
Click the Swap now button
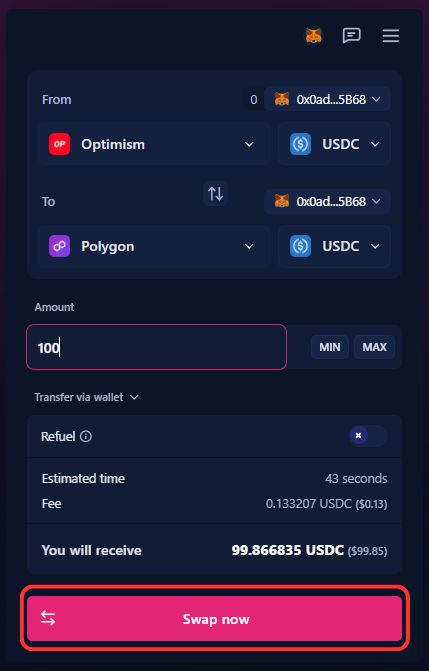tap(214, 619)
